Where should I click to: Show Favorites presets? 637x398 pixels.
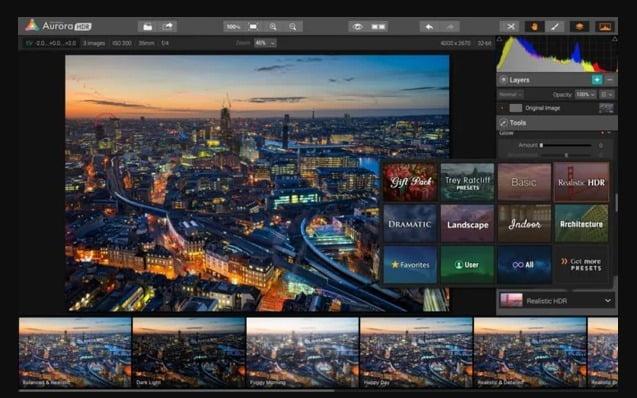[x=410, y=264]
